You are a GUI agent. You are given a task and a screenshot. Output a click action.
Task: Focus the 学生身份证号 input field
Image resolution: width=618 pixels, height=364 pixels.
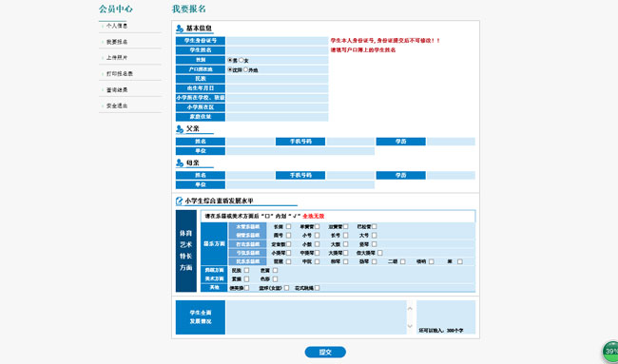coord(277,41)
